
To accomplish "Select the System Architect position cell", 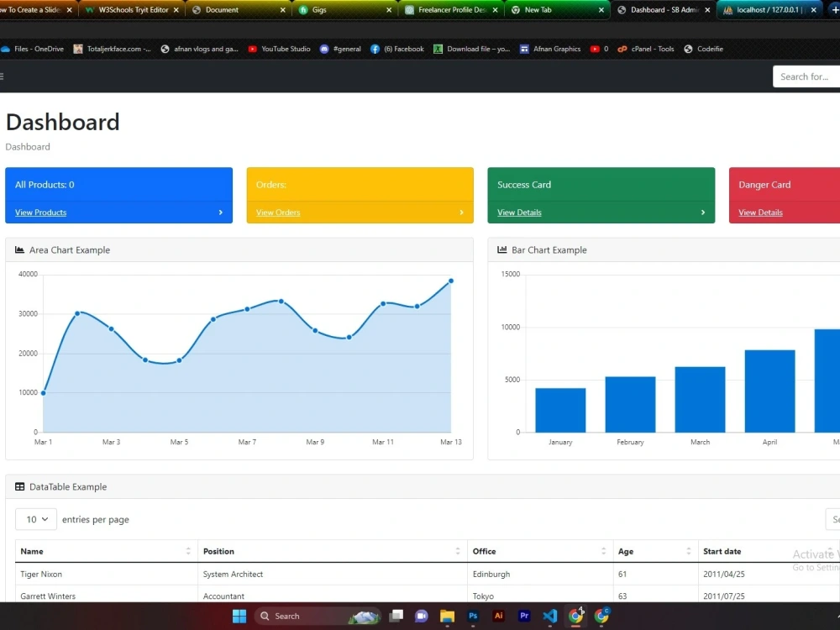I will [333, 574].
